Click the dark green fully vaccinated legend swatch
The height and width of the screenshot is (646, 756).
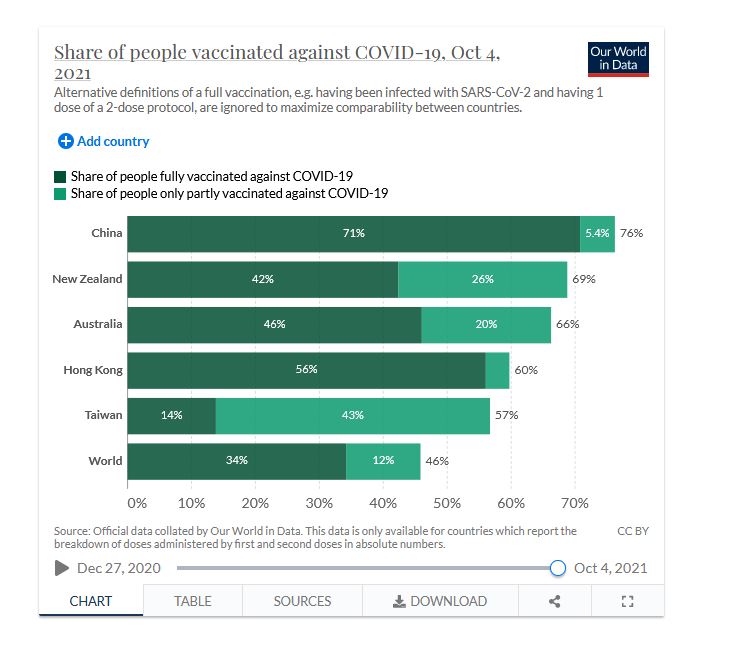(x=60, y=177)
